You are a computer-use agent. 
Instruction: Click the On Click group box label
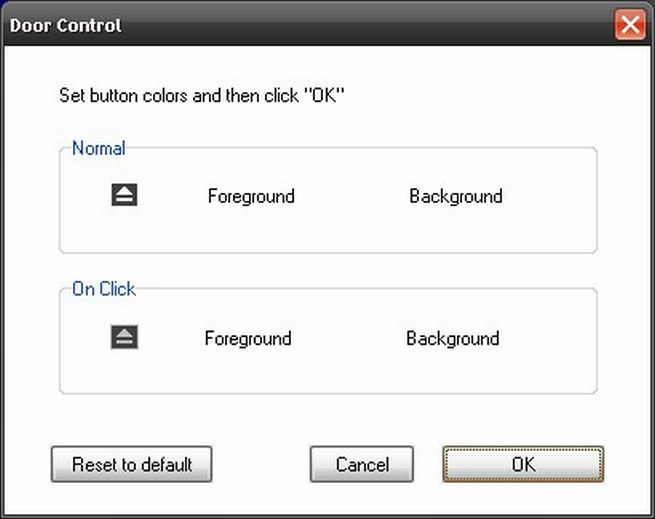click(x=103, y=289)
